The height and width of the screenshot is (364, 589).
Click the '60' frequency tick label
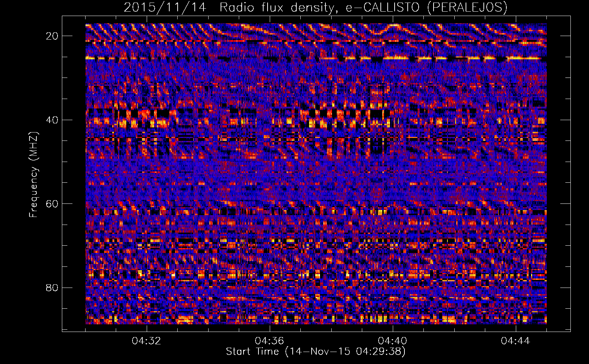coord(52,203)
